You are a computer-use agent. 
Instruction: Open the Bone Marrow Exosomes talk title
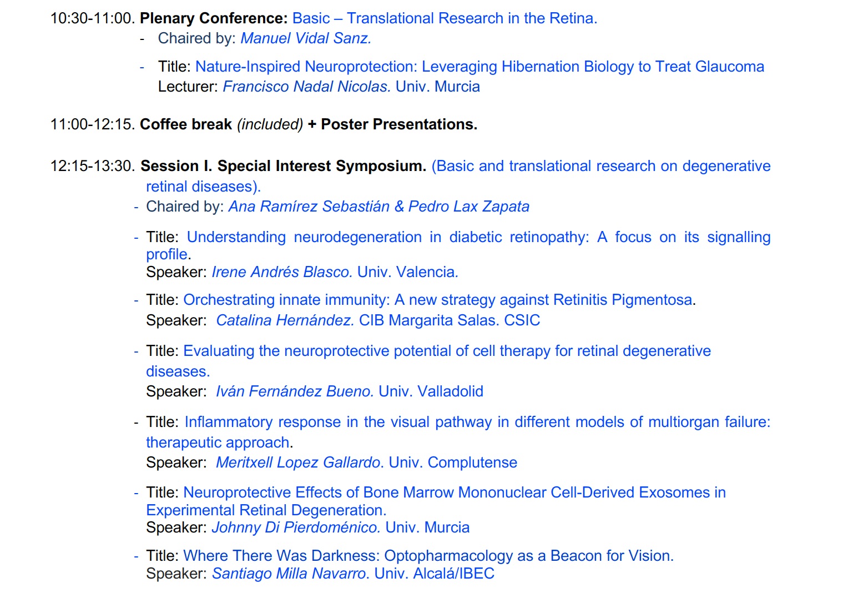pos(436,501)
